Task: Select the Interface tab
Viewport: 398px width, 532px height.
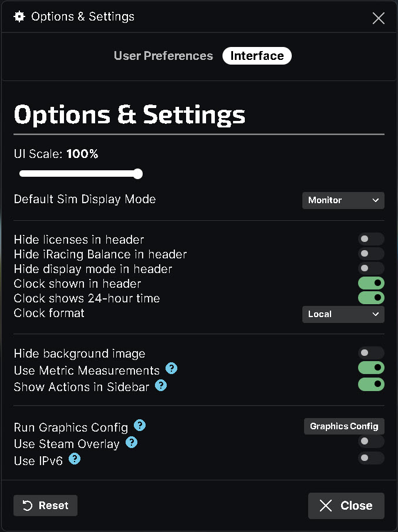Action: pyautogui.click(x=257, y=56)
